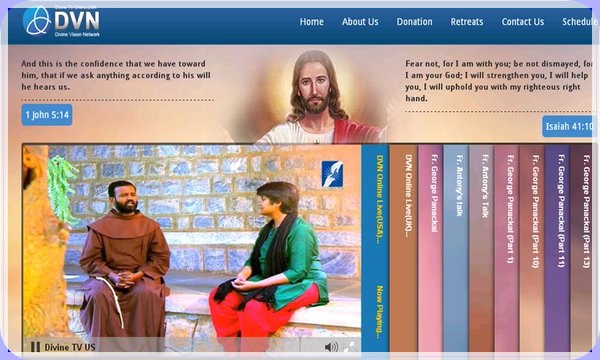Click the channel hand logo in video

(332, 174)
